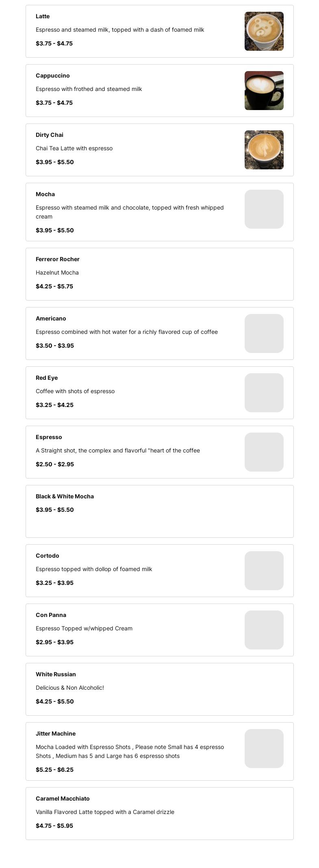Click the Jitter Machine placeholder thumbnail

264,749
